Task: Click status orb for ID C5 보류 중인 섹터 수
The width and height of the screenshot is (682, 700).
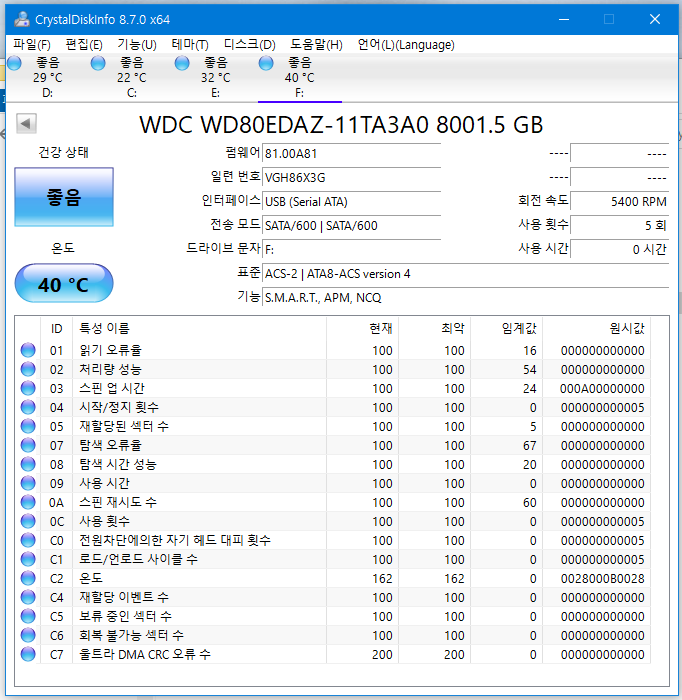Action: pyautogui.click(x=28, y=616)
